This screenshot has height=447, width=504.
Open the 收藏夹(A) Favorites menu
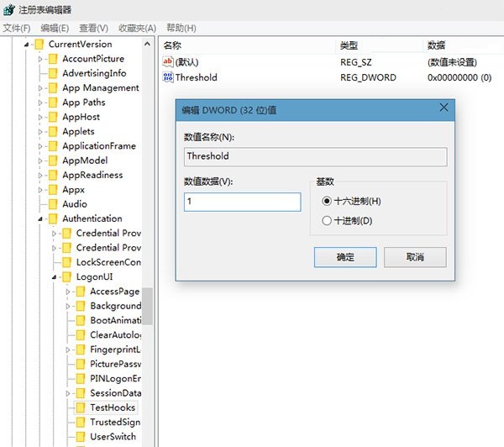(x=137, y=29)
